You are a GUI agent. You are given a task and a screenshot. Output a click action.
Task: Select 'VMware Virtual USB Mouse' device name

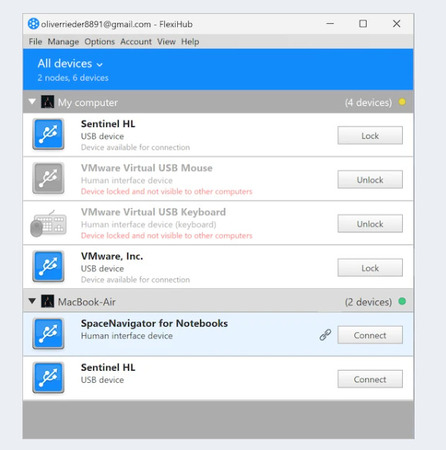tap(147, 168)
